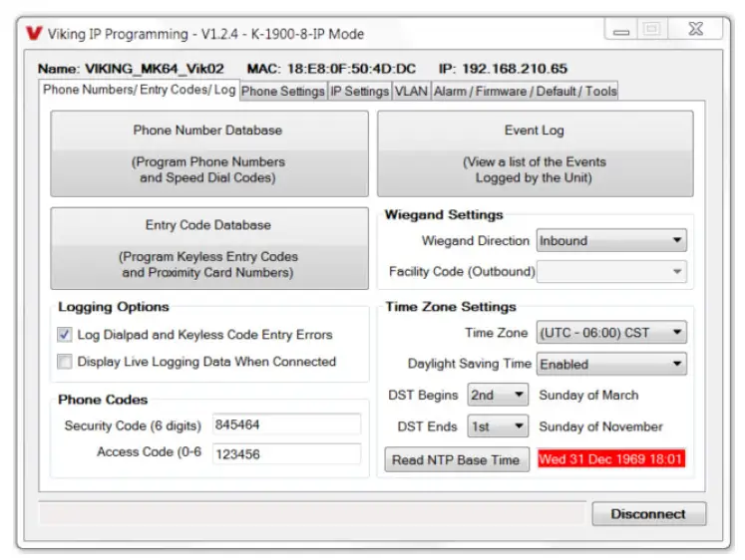Click the Security Code input field
Viewport: 745px width, 560px height.
pos(286,424)
